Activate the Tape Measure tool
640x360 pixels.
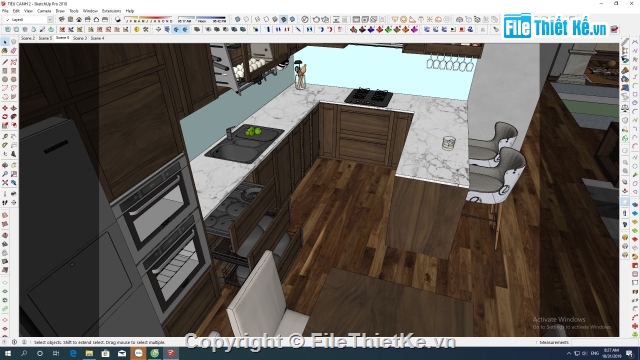(5, 136)
